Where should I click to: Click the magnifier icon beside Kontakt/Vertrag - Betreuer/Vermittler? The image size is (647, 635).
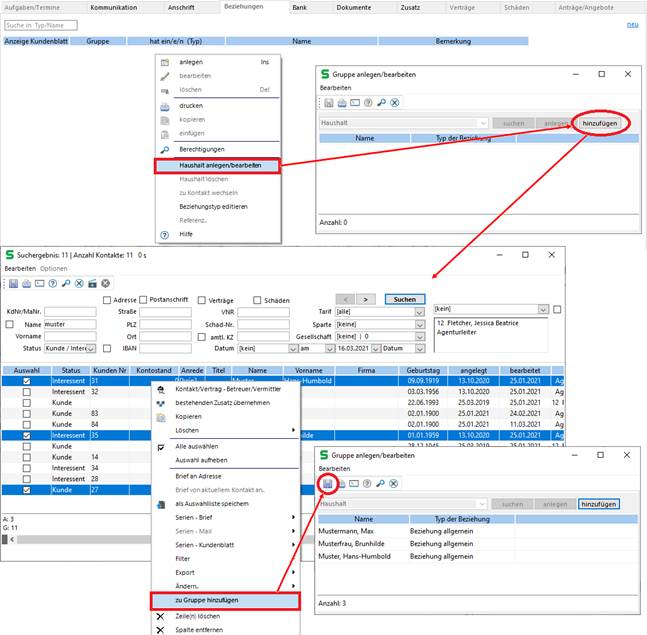pyautogui.click(x=163, y=388)
